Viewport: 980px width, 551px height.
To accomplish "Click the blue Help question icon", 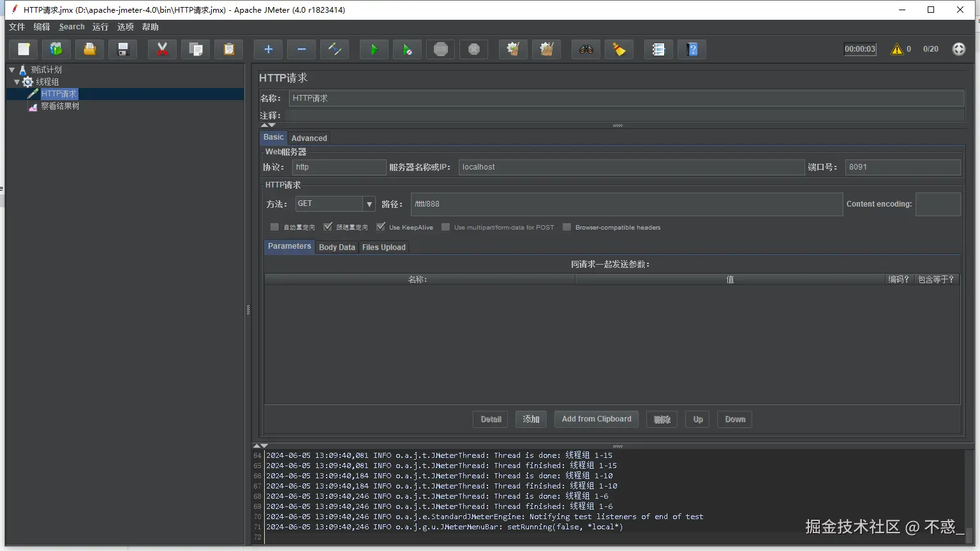I will [x=692, y=50].
